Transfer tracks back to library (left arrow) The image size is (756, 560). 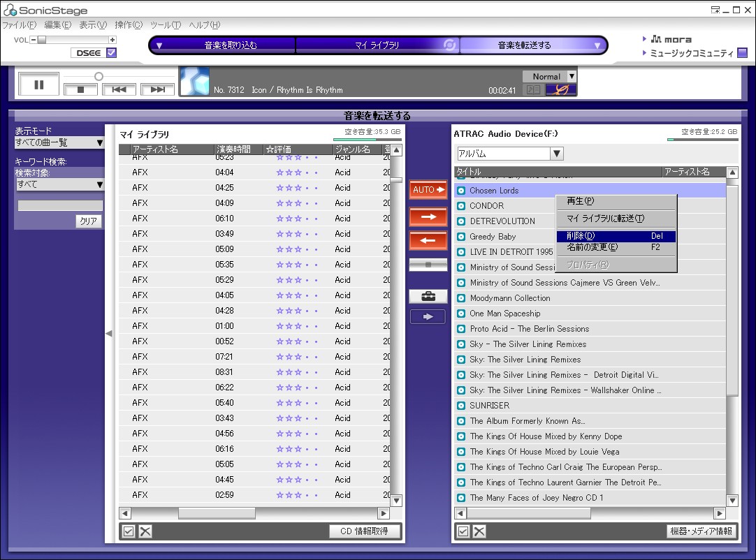pyautogui.click(x=428, y=240)
